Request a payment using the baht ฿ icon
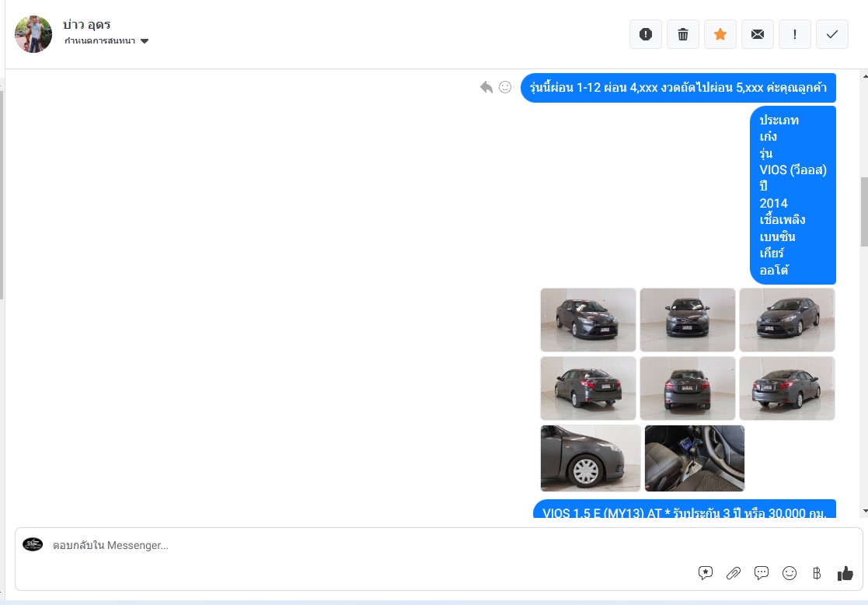 pos(817,573)
